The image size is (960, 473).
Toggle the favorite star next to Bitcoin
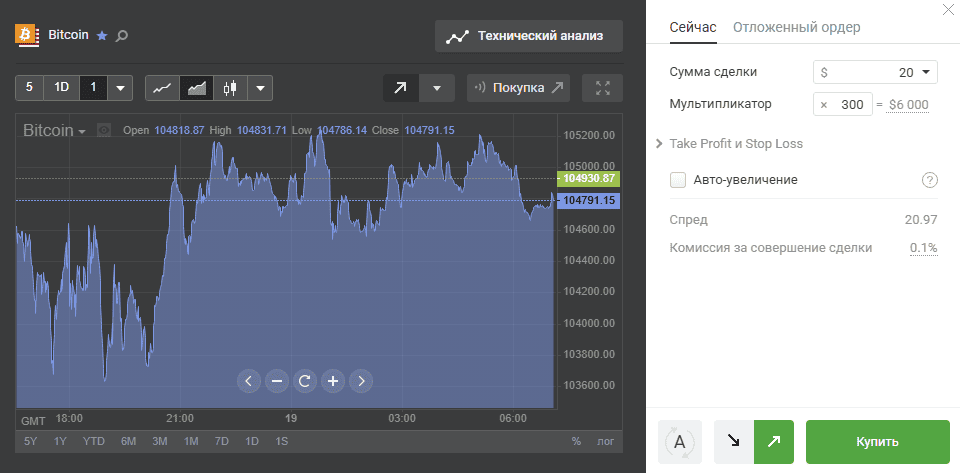tap(102, 36)
